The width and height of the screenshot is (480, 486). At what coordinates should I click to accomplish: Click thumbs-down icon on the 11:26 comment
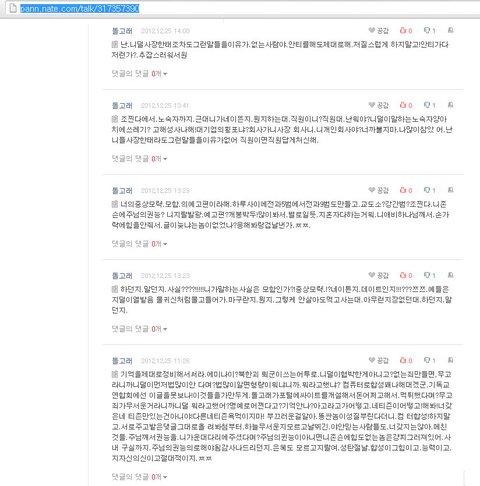tap(429, 360)
